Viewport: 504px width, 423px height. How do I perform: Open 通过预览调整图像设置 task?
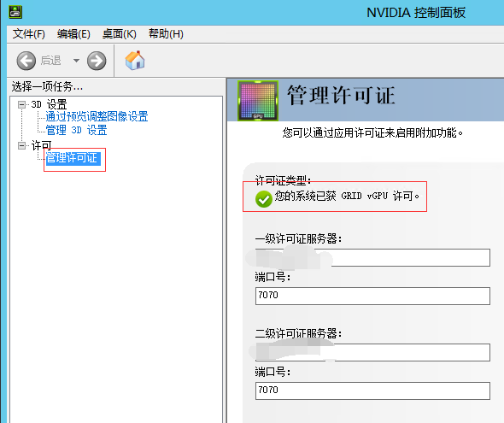click(97, 116)
